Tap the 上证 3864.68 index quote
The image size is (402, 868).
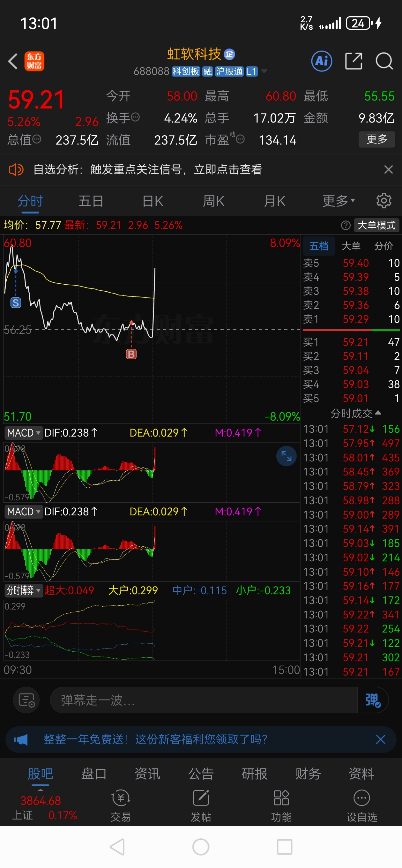point(44,808)
